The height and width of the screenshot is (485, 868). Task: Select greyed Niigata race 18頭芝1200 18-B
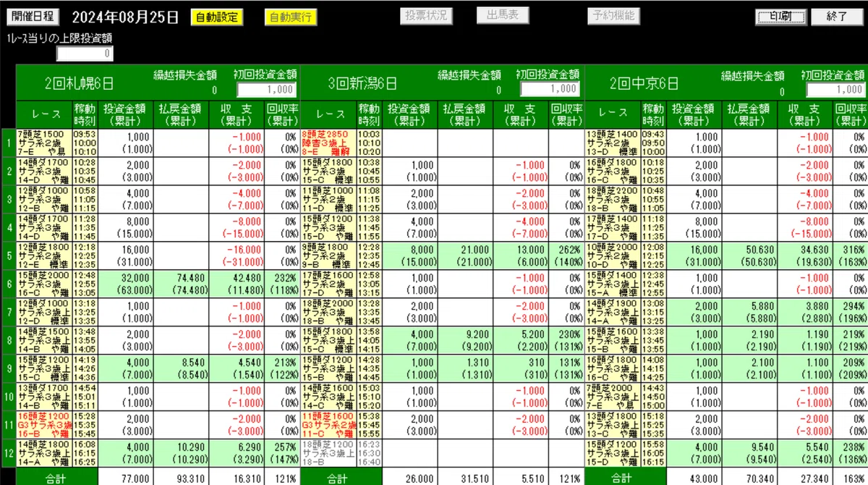[328, 454]
